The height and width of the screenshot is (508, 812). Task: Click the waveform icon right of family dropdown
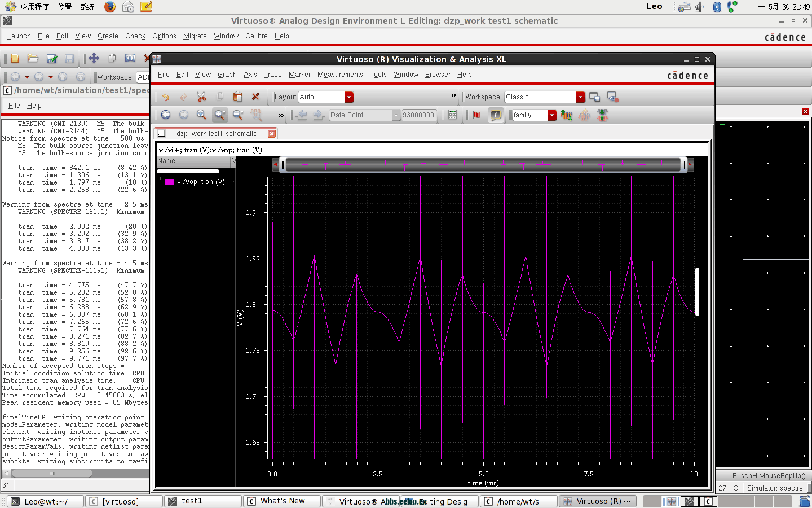click(x=567, y=115)
